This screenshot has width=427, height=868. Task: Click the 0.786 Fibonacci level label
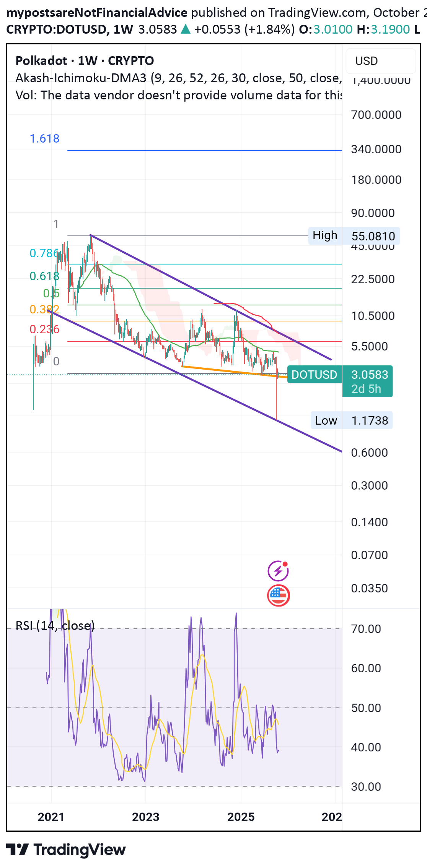click(44, 253)
